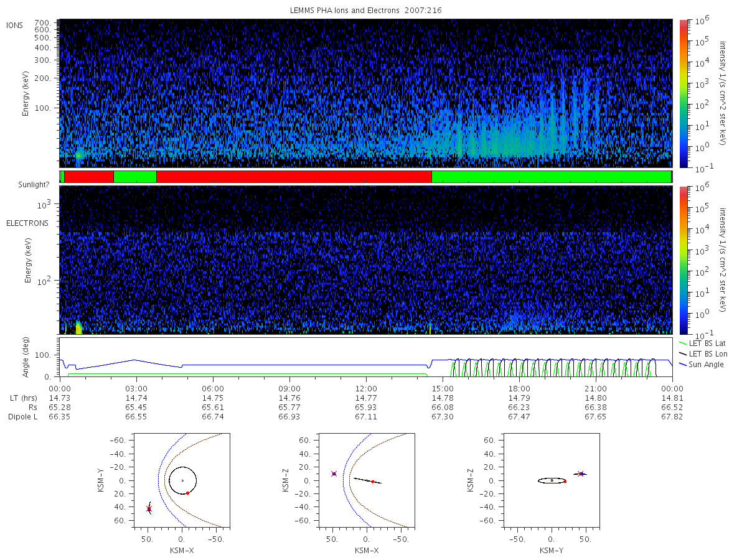
Task: Click the IONS panel label
Action: tap(15, 25)
